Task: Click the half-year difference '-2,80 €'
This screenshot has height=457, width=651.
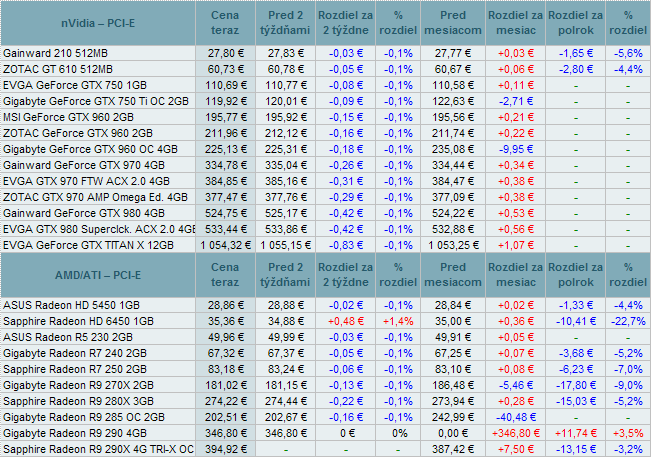Action: pos(575,69)
